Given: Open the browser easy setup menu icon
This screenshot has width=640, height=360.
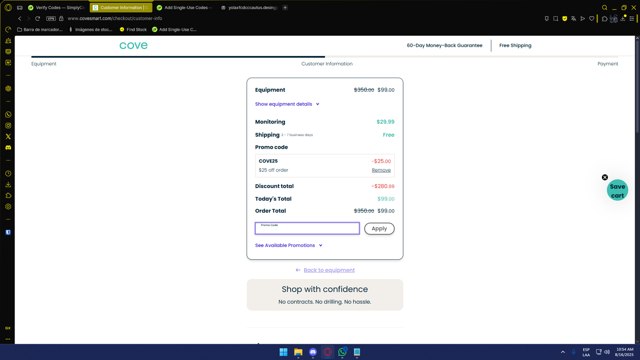Looking at the screenshot, I should [x=632, y=18].
